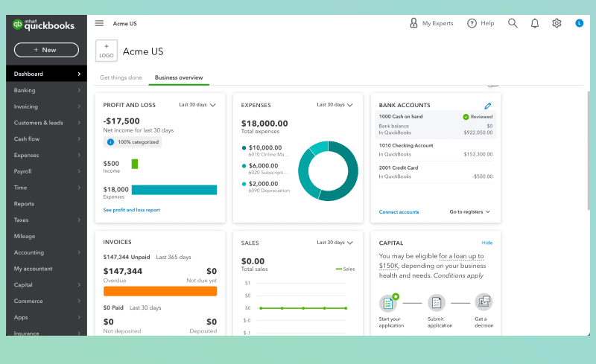This screenshot has height=364, width=596.
Task: Open My accountant in the sidebar
Action: coord(46,269)
